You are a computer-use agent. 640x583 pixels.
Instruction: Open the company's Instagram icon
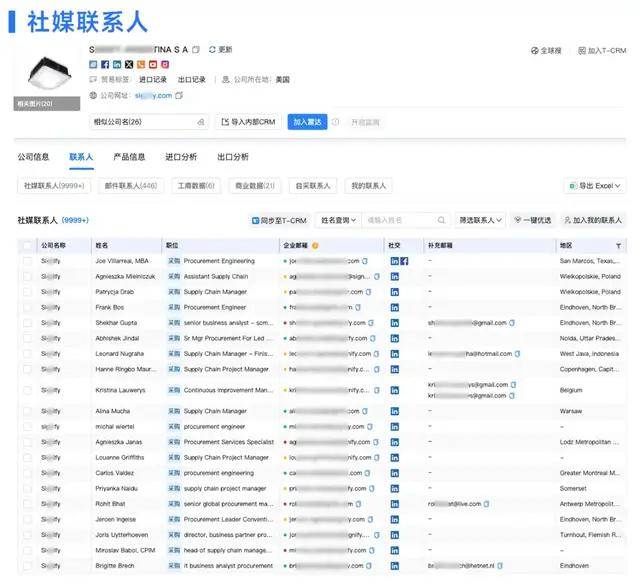click(165, 65)
